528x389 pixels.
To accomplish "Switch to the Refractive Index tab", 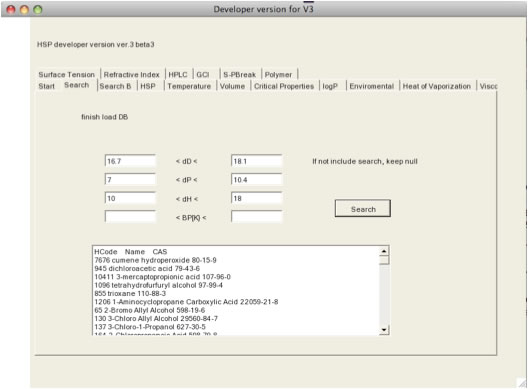I will coord(132,74).
